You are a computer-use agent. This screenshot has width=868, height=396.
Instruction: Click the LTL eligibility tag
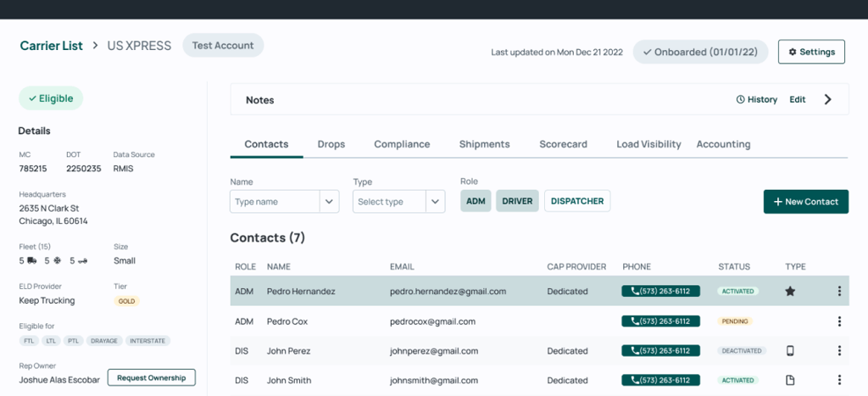(x=50, y=341)
